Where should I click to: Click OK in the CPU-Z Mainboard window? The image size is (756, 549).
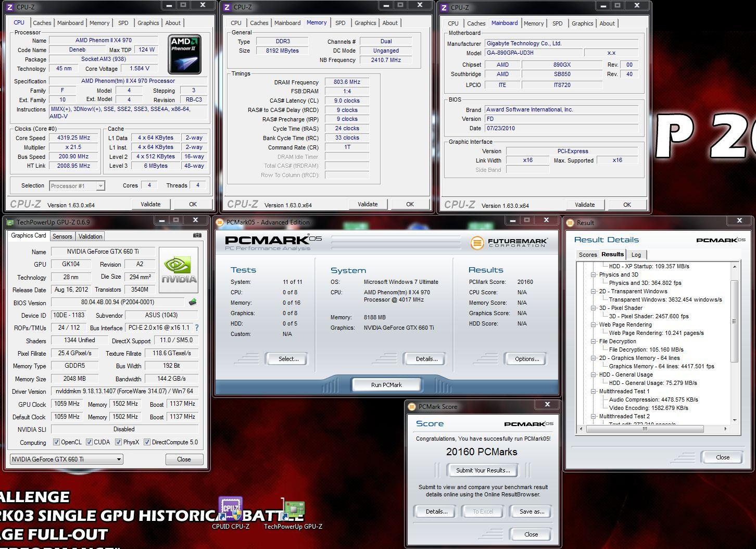coord(627,205)
